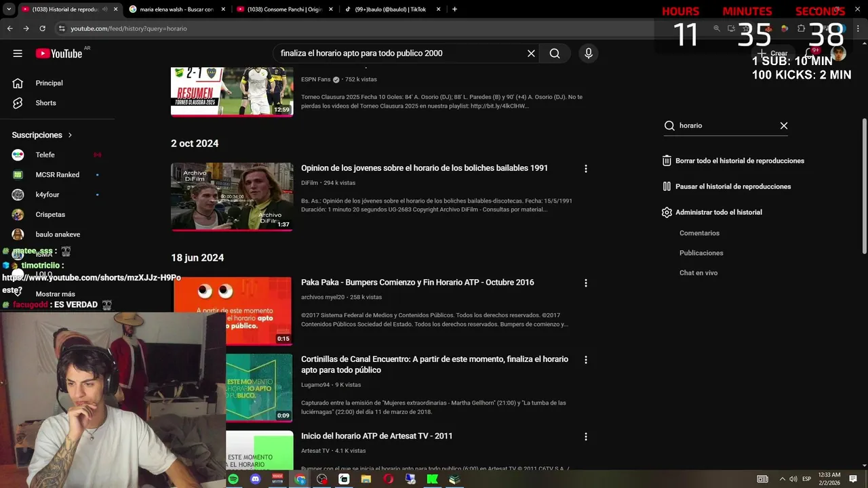The image size is (868, 488).
Task: Click Borrar todo el historial de reproducciones
Action: click(x=733, y=161)
